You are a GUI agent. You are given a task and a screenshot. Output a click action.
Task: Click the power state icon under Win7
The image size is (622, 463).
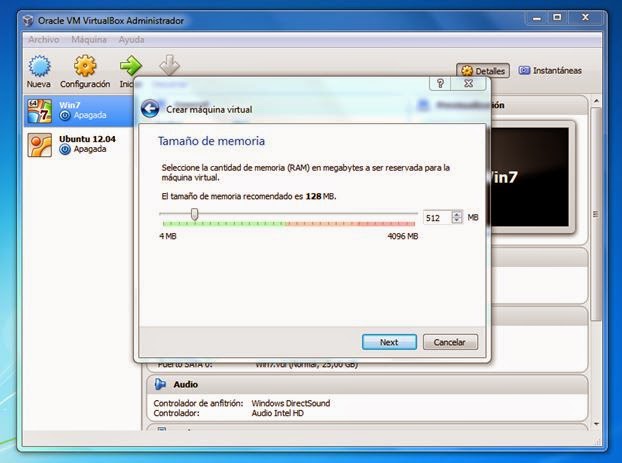65,115
